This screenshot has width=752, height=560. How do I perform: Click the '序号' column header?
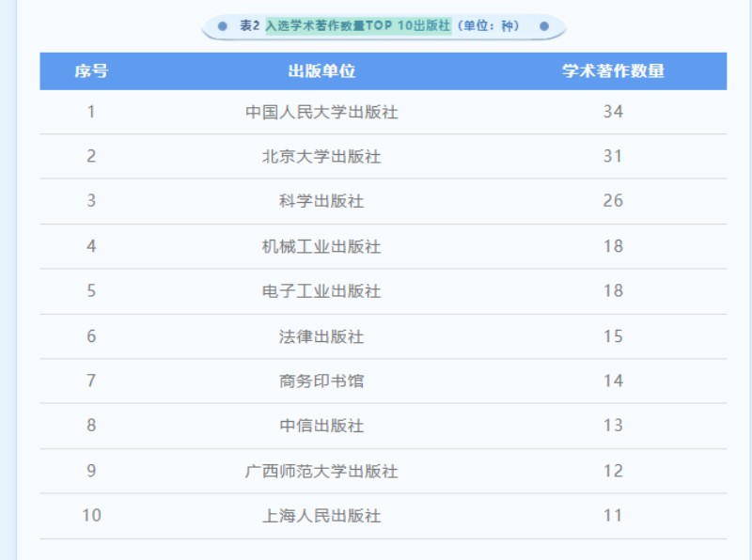tap(91, 71)
